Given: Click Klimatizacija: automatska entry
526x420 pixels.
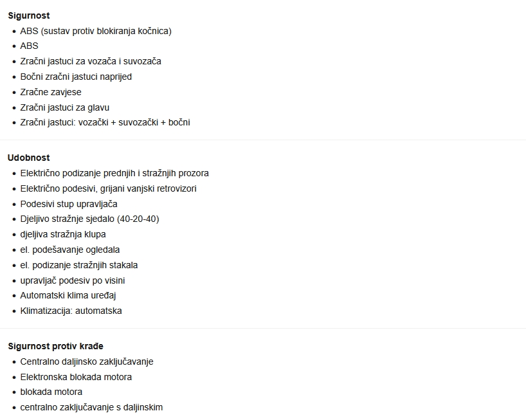Looking at the screenshot, I should [x=71, y=311].
